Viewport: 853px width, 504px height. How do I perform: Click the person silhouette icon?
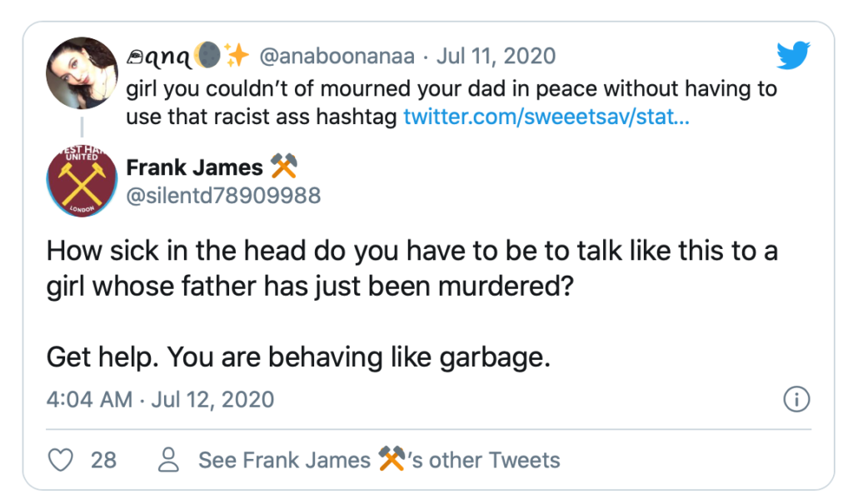(169, 459)
